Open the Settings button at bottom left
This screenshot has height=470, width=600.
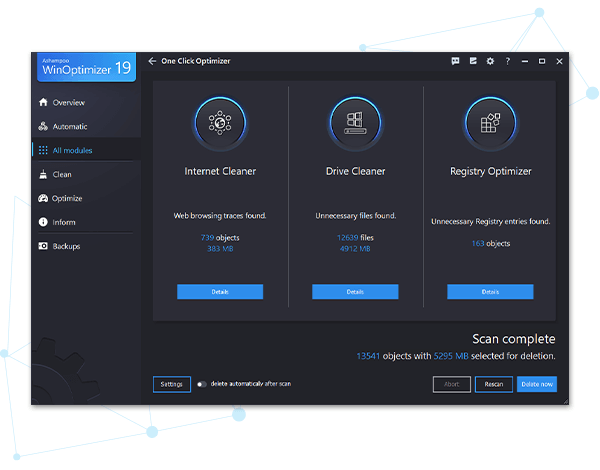[172, 384]
